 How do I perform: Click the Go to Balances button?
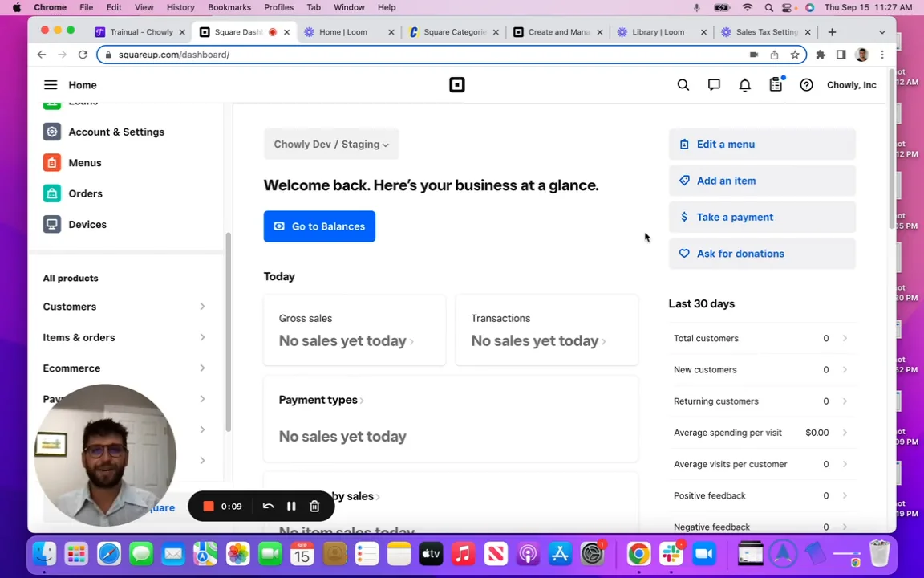click(x=319, y=226)
